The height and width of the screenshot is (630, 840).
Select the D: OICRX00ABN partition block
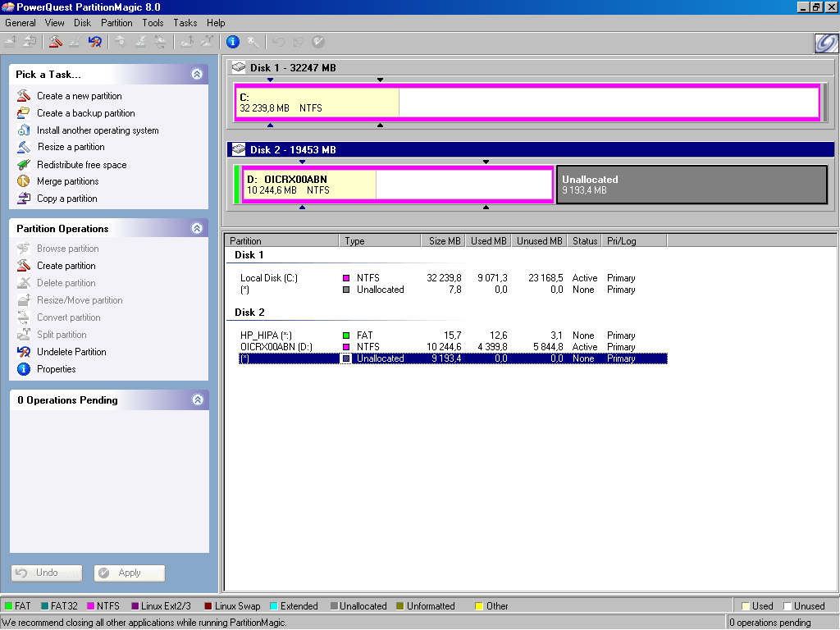[x=398, y=185]
